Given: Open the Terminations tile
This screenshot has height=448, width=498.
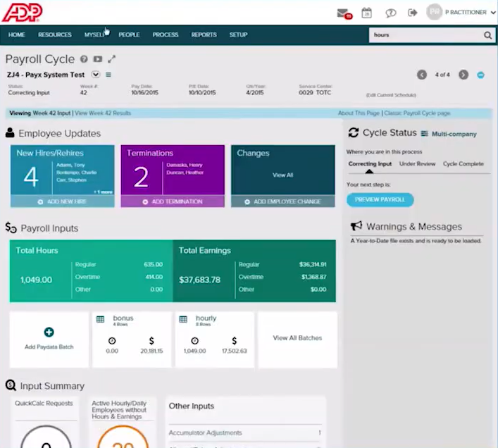Looking at the screenshot, I should pyautogui.click(x=173, y=170).
